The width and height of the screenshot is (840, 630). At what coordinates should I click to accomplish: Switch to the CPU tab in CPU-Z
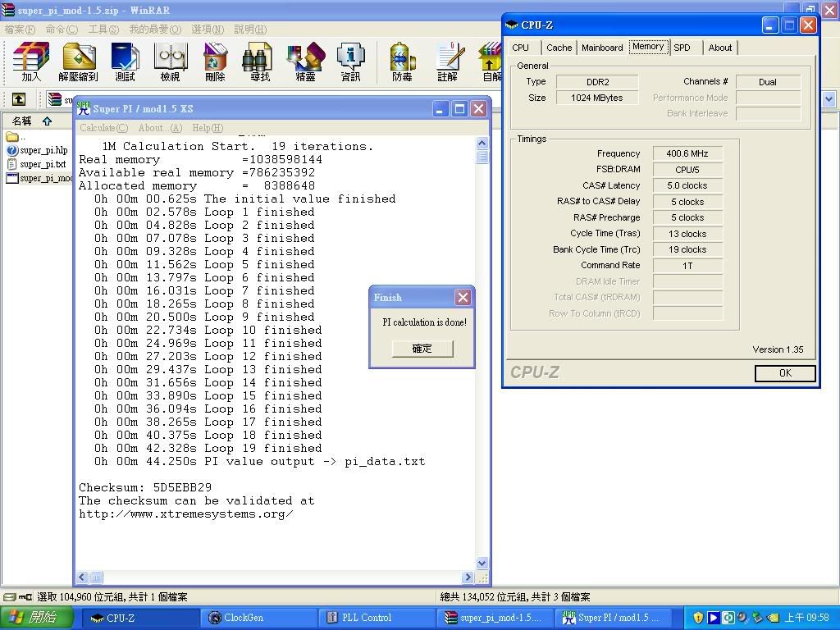click(520, 48)
